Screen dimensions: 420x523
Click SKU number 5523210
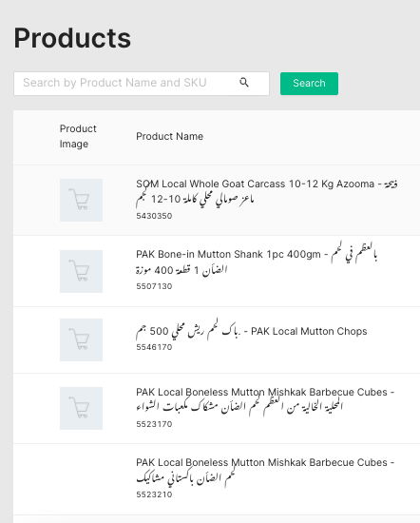click(x=154, y=494)
